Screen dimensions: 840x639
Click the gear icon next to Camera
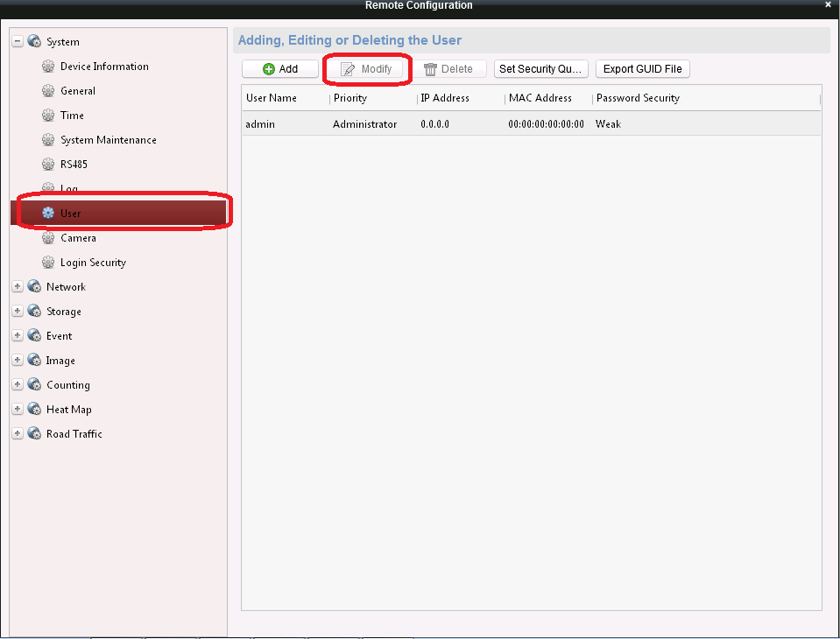point(48,238)
